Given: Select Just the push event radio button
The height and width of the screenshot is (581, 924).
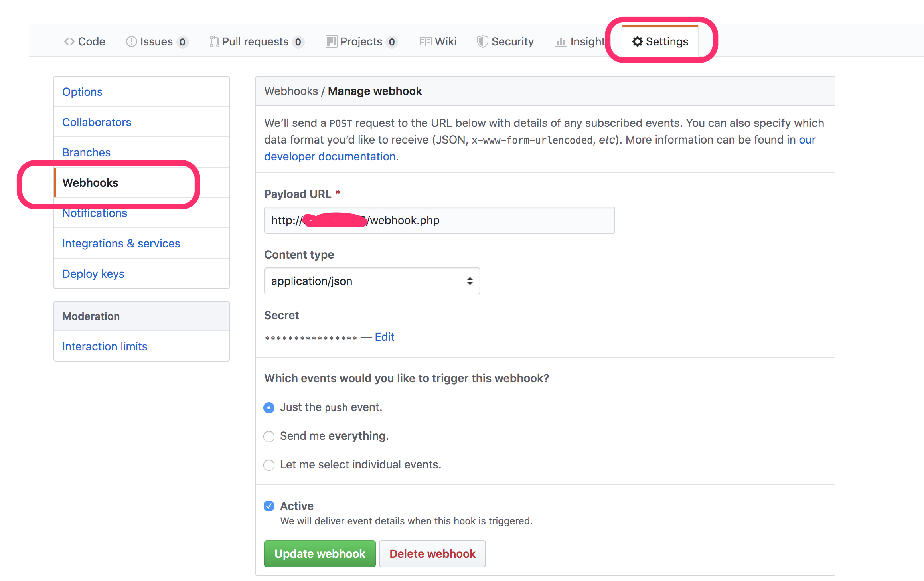Looking at the screenshot, I should 269,407.
